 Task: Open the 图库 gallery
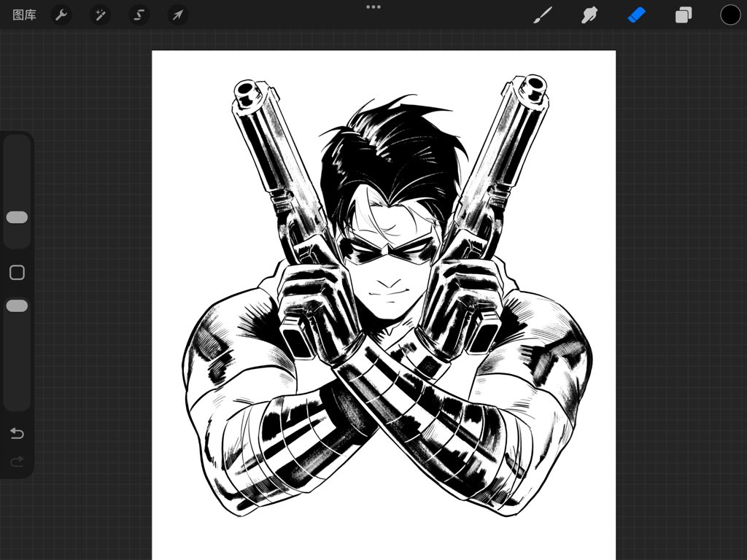tap(24, 15)
